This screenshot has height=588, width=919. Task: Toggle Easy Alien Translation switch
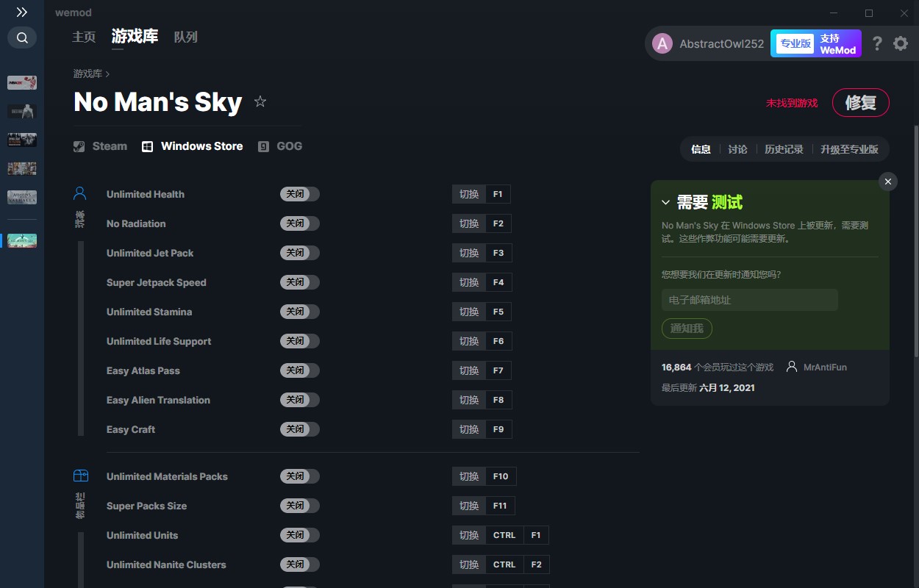[300, 400]
